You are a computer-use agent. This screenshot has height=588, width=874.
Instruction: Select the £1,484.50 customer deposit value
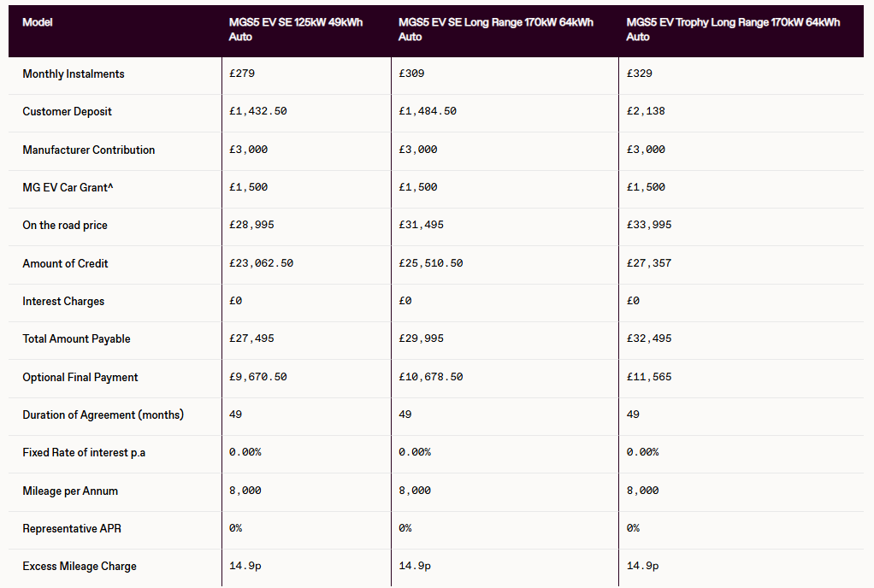point(428,112)
